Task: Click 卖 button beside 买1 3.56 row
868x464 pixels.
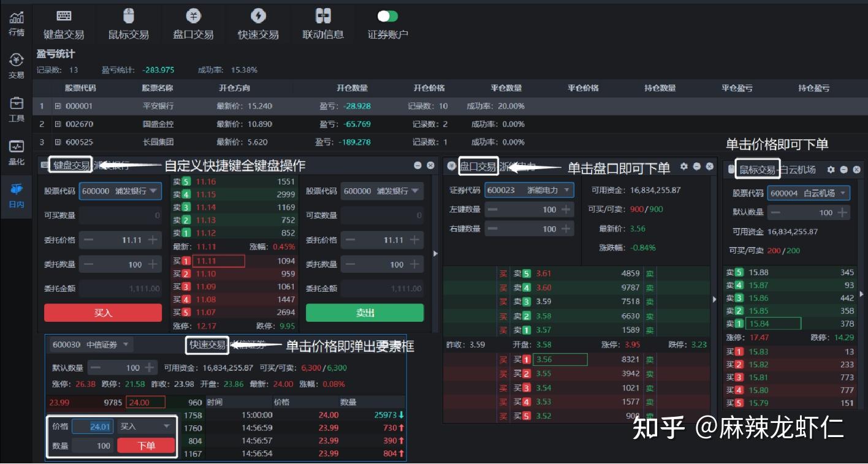Action: [650, 359]
